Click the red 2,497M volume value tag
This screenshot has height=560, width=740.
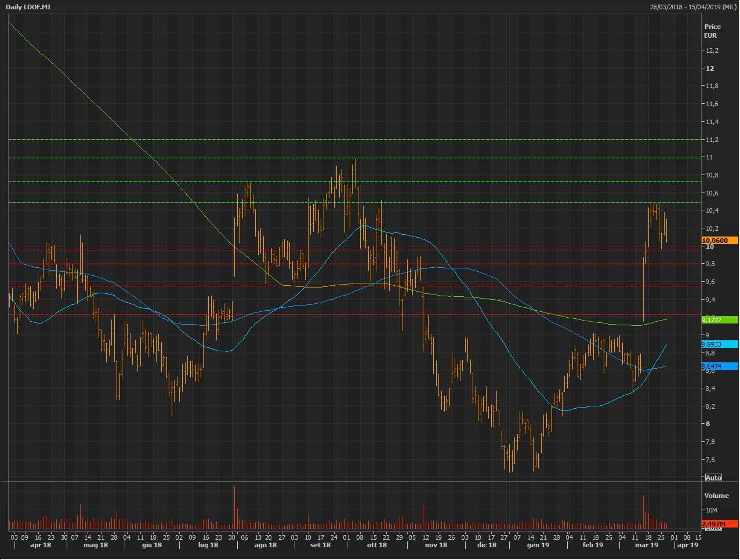coord(719,524)
